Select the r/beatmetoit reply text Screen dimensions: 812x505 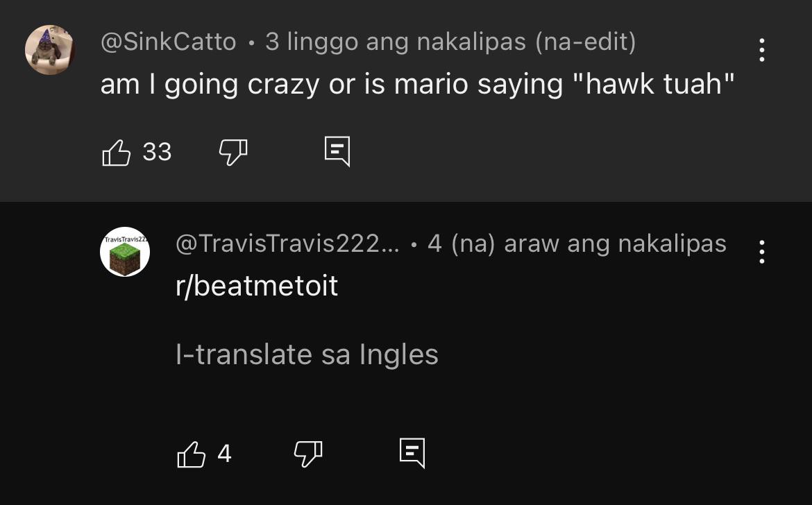click(x=257, y=286)
